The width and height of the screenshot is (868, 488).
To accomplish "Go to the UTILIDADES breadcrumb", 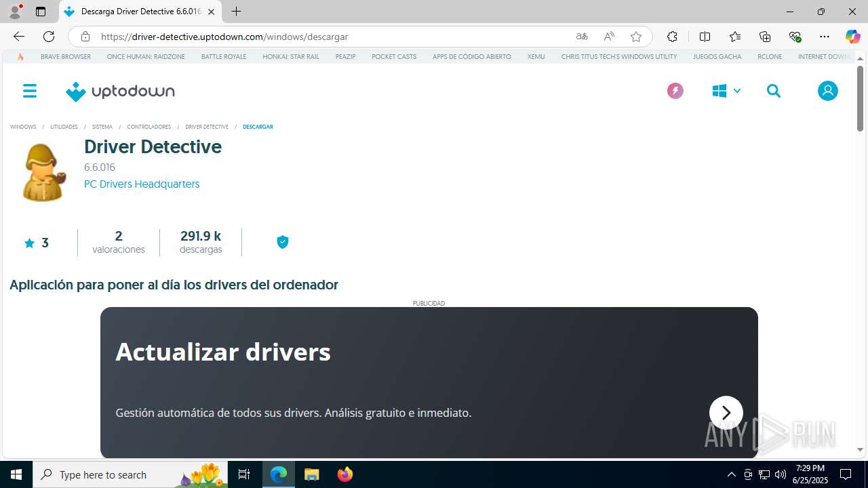I will coord(64,127).
